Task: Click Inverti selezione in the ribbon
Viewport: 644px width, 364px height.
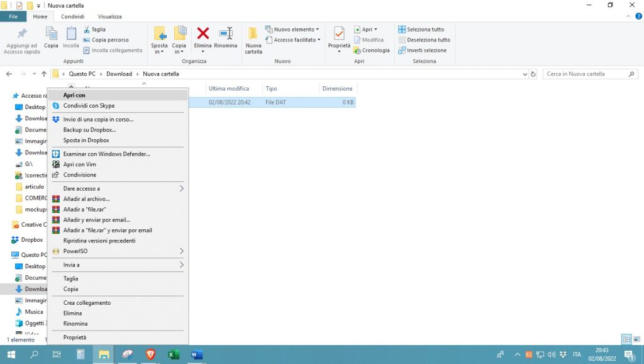Action: pyautogui.click(x=422, y=50)
